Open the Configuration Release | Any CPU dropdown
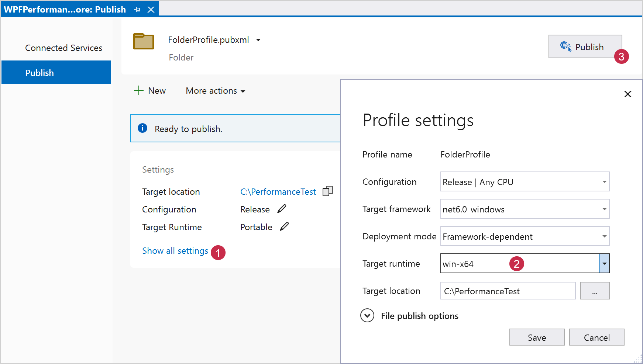The image size is (643, 364). tap(525, 182)
